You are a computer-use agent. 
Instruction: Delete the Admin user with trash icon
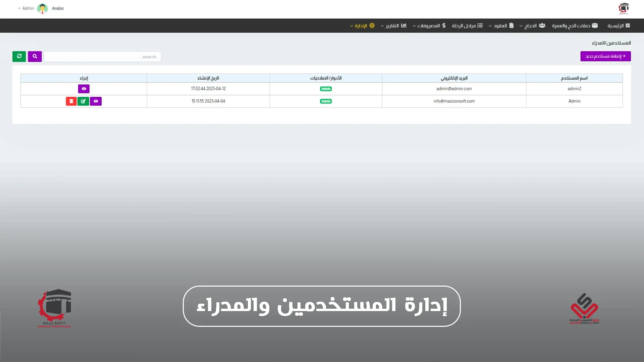(x=71, y=101)
